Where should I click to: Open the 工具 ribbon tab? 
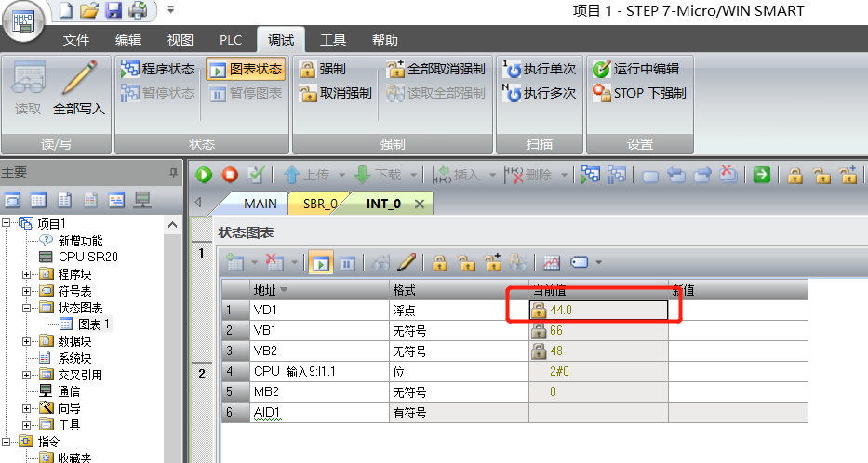point(333,40)
